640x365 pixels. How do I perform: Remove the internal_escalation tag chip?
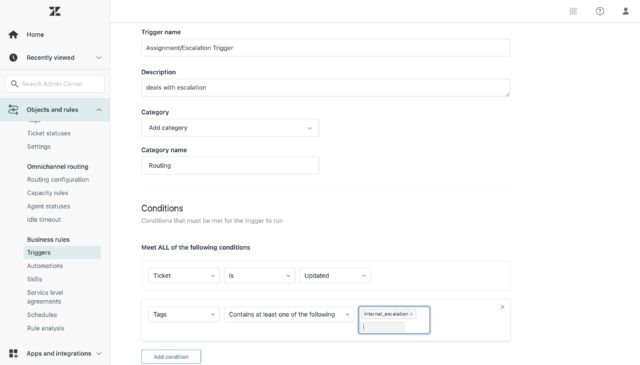(x=411, y=314)
